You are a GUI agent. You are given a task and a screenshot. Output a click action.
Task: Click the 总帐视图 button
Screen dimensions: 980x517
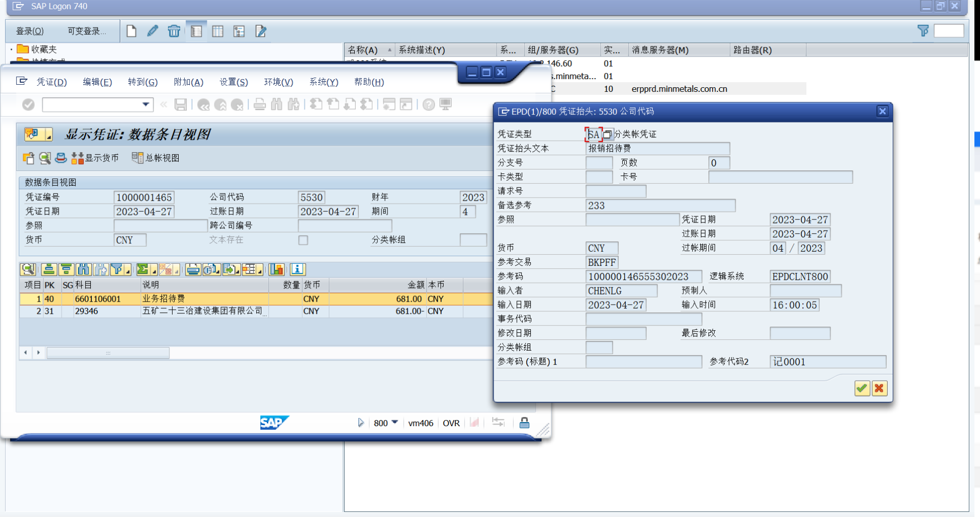(156, 158)
